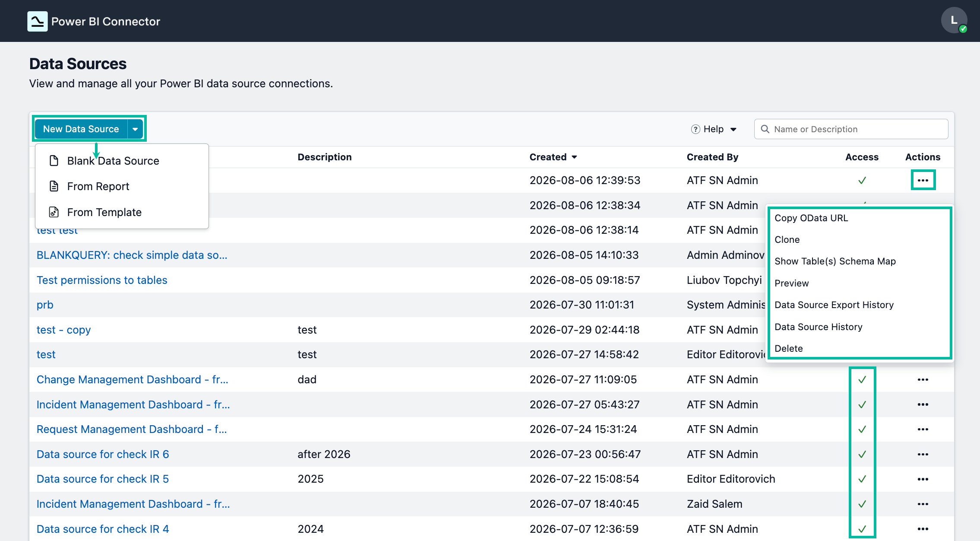Open Change Management Dashboard - fr... link
Image resolution: width=980 pixels, height=541 pixels.
pyautogui.click(x=133, y=379)
